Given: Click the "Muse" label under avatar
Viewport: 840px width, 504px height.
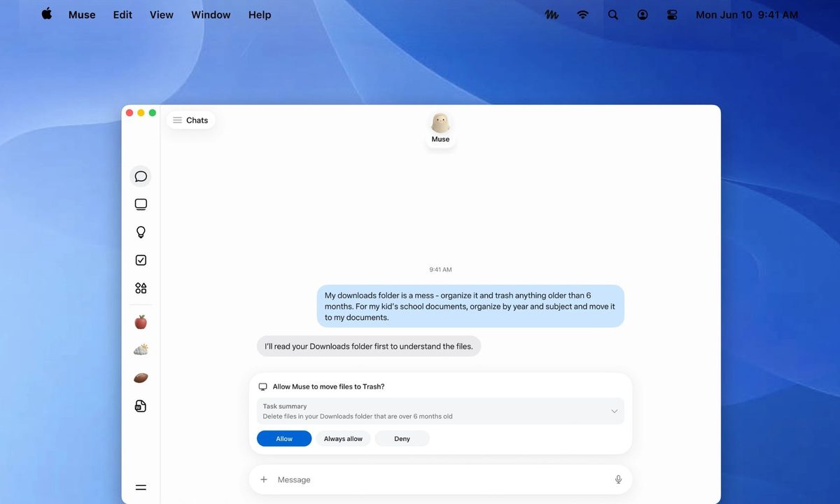Looking at the screenshot, I should coord(440,139).
